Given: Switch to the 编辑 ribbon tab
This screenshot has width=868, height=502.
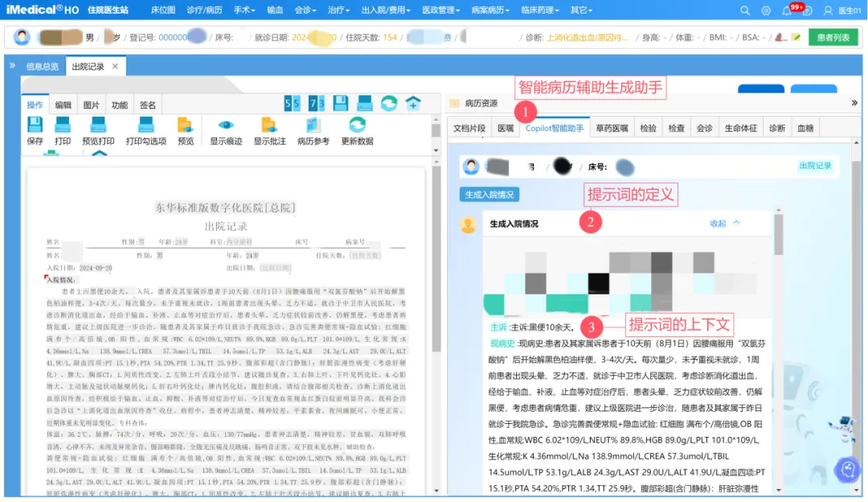Looking at the screenshot, I should (63, 105).
